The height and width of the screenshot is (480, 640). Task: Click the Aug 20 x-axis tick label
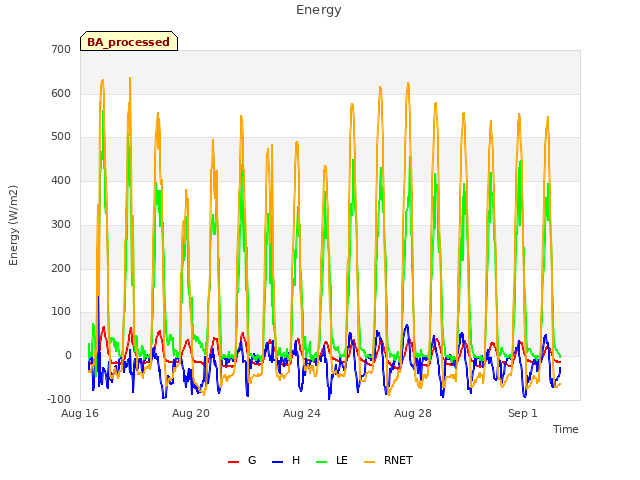tap(191, 413)
